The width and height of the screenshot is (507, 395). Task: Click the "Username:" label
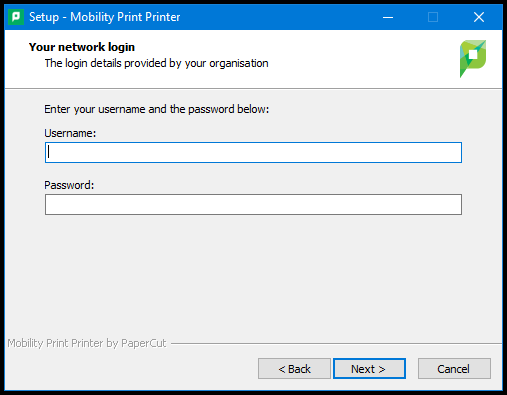pos(70,133)
